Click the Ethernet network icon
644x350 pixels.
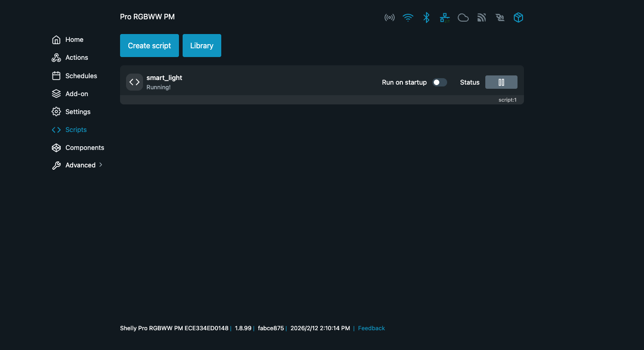[445, 18]
